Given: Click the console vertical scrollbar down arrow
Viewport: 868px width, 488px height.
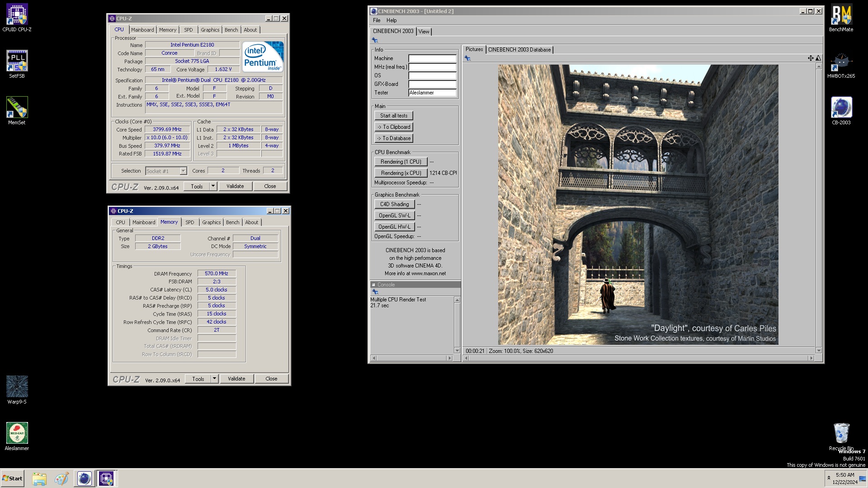Looking at the screenshot, I should (457, 351).
